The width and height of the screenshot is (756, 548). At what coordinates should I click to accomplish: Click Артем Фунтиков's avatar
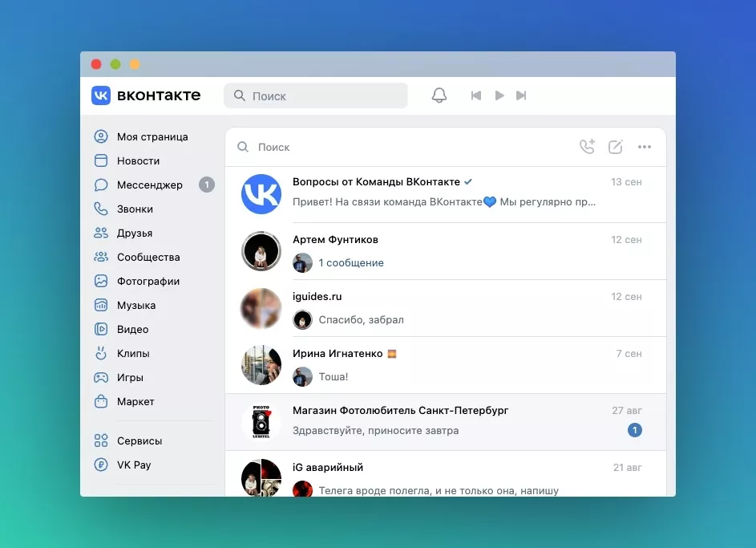pyautogui.click(x=261, y=251)
